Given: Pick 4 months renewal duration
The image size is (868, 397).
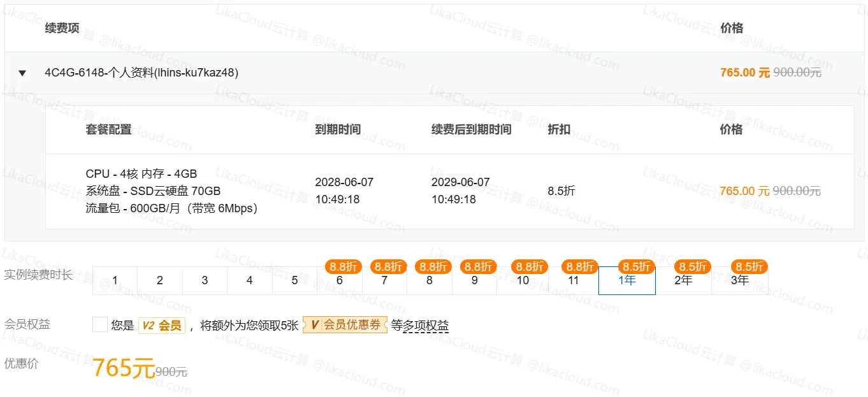Looking at the screenshot, I should coord(250,280).
